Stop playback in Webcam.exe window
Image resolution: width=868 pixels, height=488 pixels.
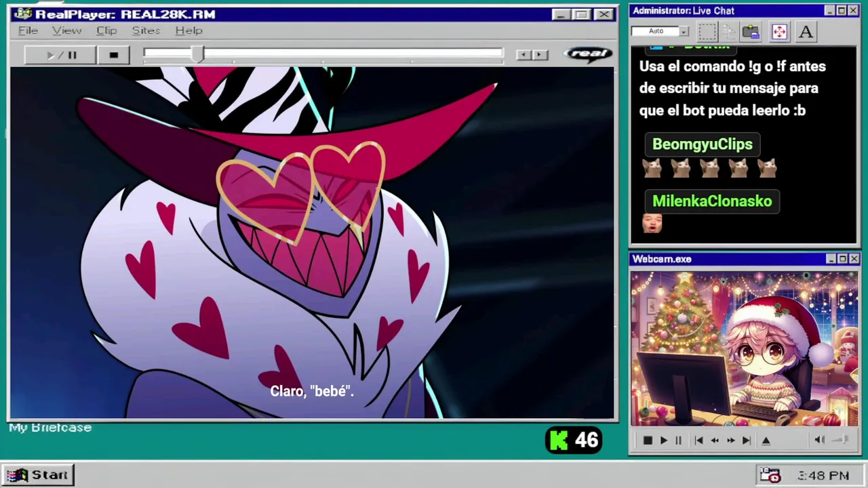coord(648,441)
